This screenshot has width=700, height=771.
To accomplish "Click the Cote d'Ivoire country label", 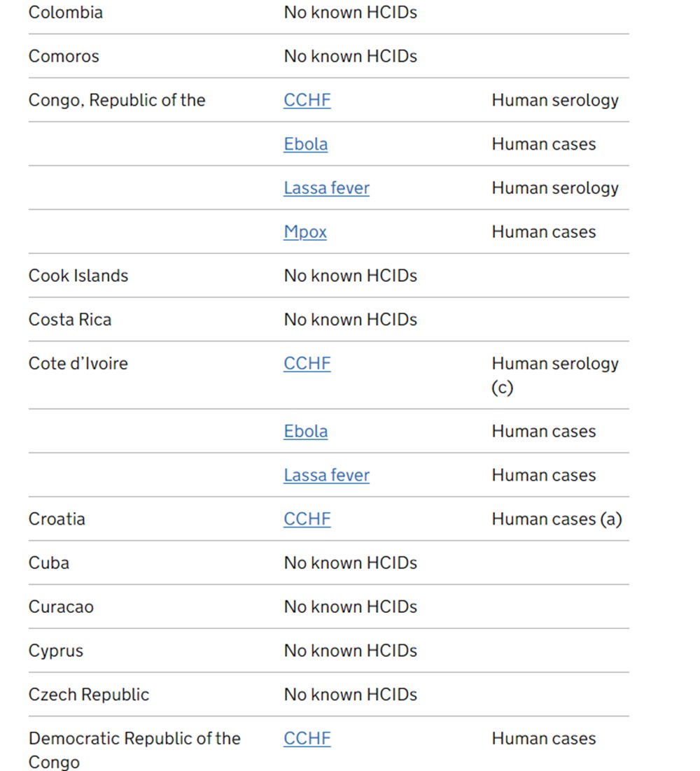I will [78, 364].
